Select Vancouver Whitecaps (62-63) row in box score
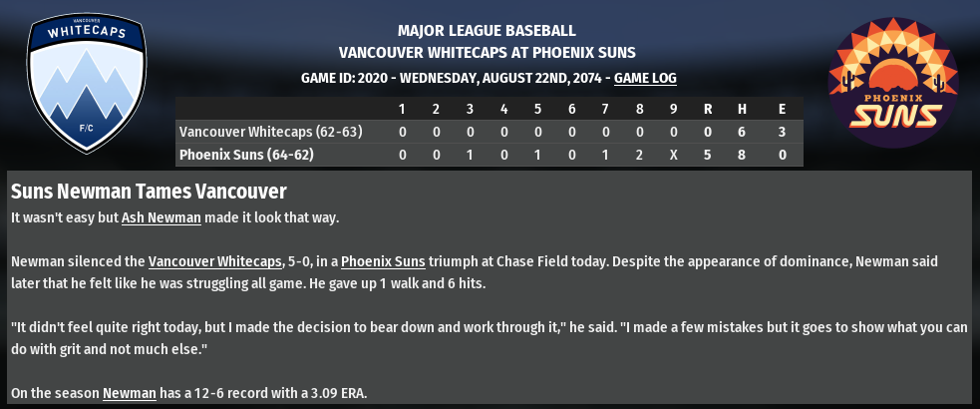Viewport: 980px width, 409px height. tap(269, 132)
